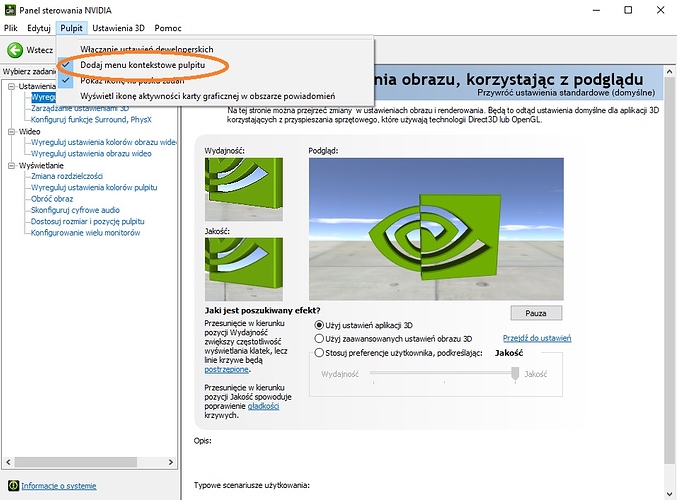Click the task tree horizontal scrollbar thumb
Image resolution: width=677 pixels, height=500 pixels.
click(x=76, y=462)
